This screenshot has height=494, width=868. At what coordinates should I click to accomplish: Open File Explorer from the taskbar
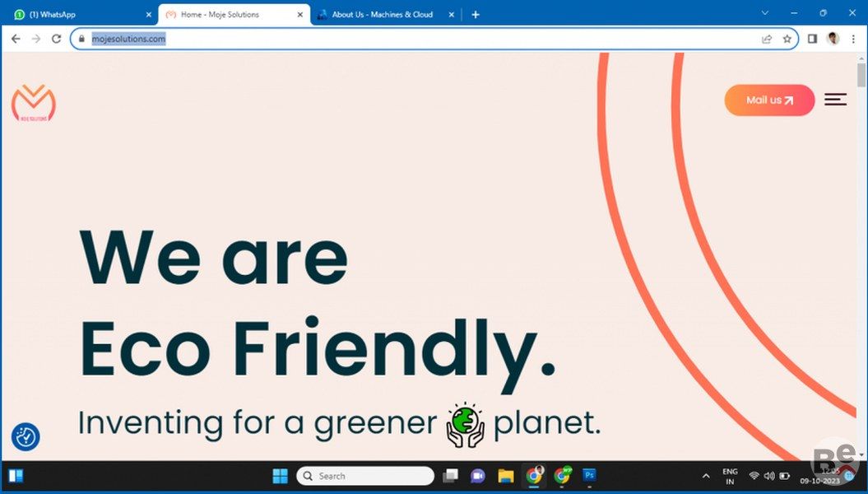[x=506, y=476]
